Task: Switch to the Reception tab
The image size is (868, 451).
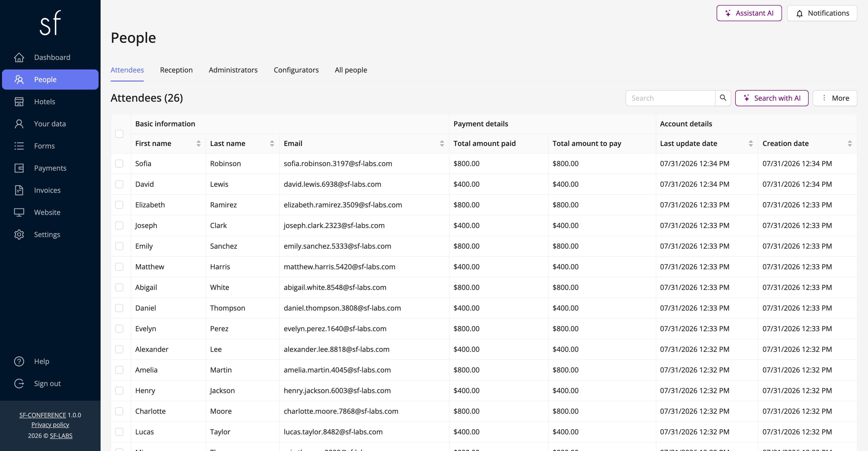Action: coord(176,70)
